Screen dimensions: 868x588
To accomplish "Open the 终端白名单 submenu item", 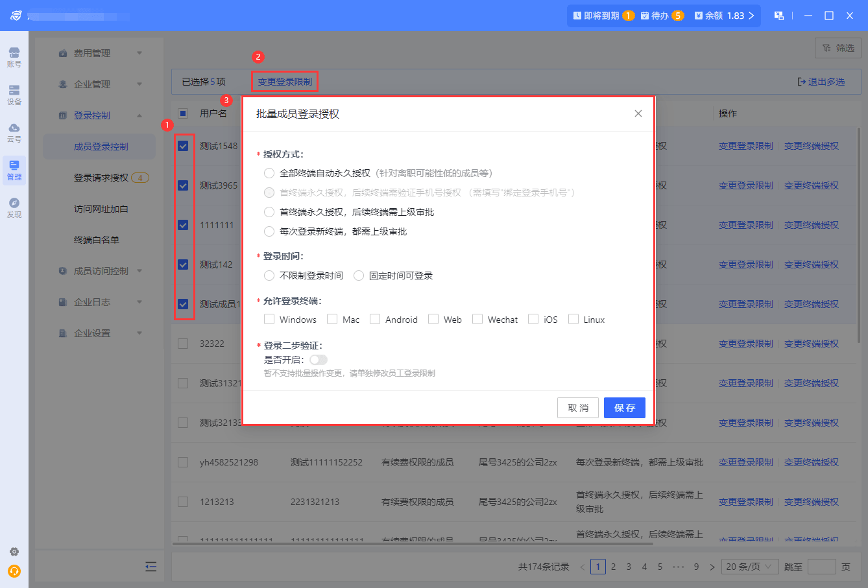I will pos(99,240).
